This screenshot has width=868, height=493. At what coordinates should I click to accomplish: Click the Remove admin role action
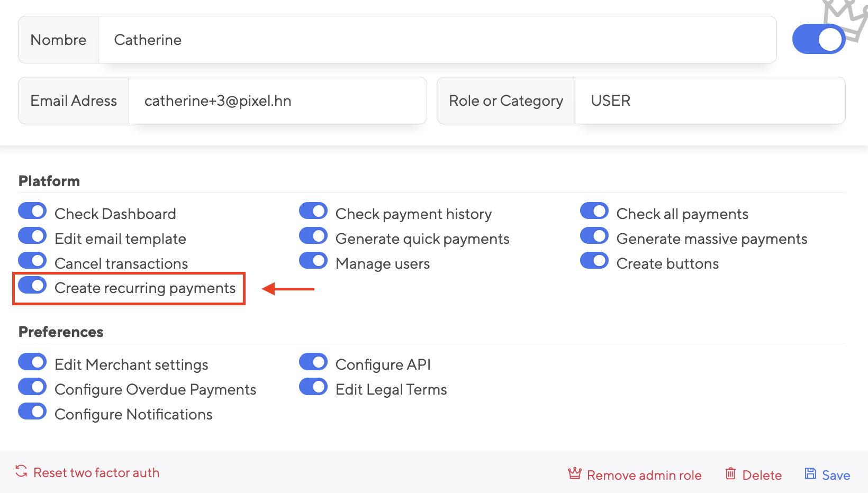(644, 474)
